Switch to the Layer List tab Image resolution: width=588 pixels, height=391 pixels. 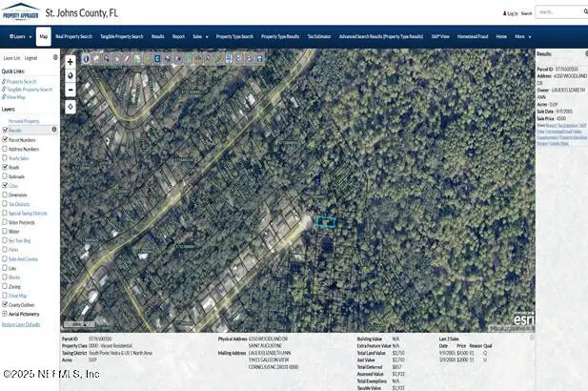click(x=11, y=58)
